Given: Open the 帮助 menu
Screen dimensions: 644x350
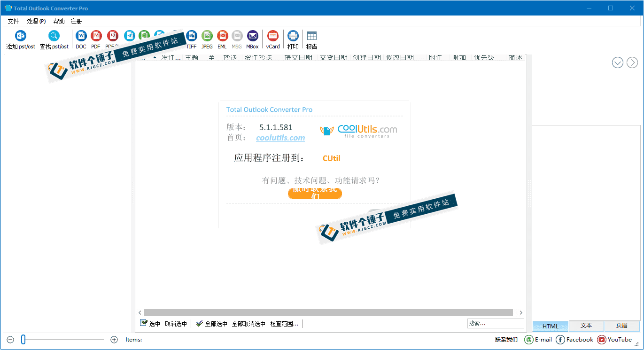Looking at the screenshot, I should click(x=59, y=21).
